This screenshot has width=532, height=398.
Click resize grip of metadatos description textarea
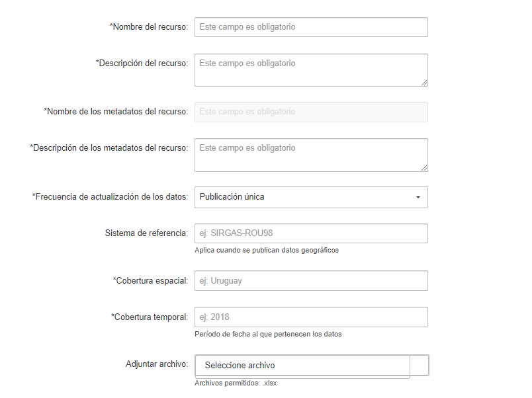click(424, 168)
